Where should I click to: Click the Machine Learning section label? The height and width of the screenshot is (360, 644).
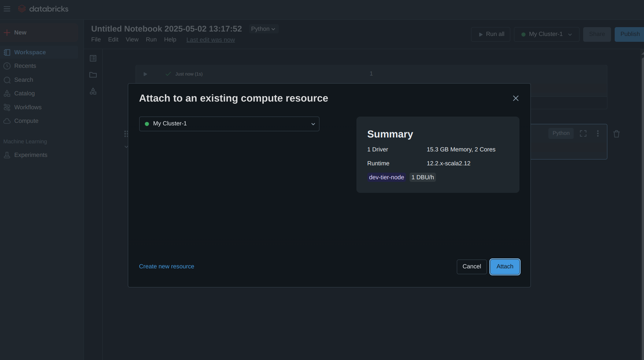(x=25, y=142)
